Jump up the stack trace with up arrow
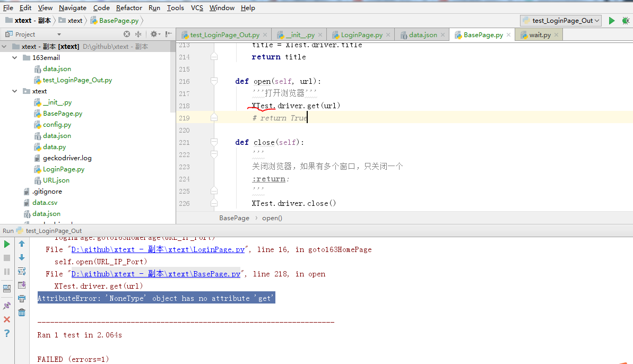Image resolution: width=633 pixels, height=364 pixels. (x=22, y=244)
